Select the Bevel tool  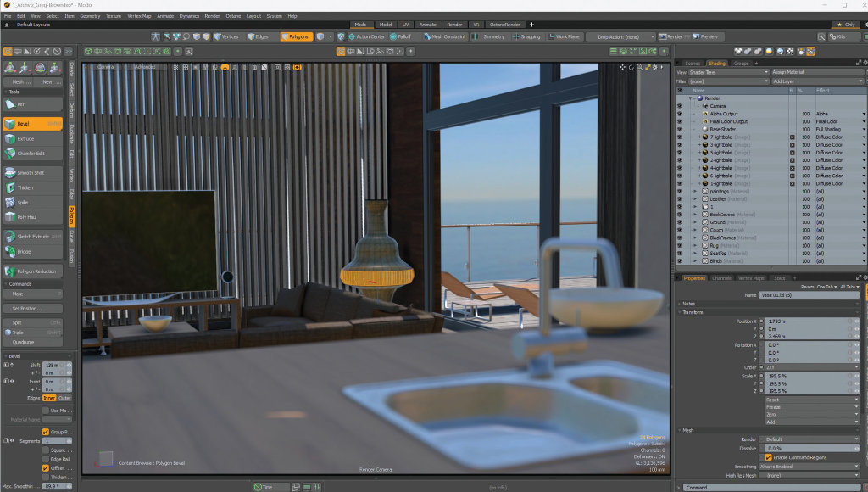(33, 124)
